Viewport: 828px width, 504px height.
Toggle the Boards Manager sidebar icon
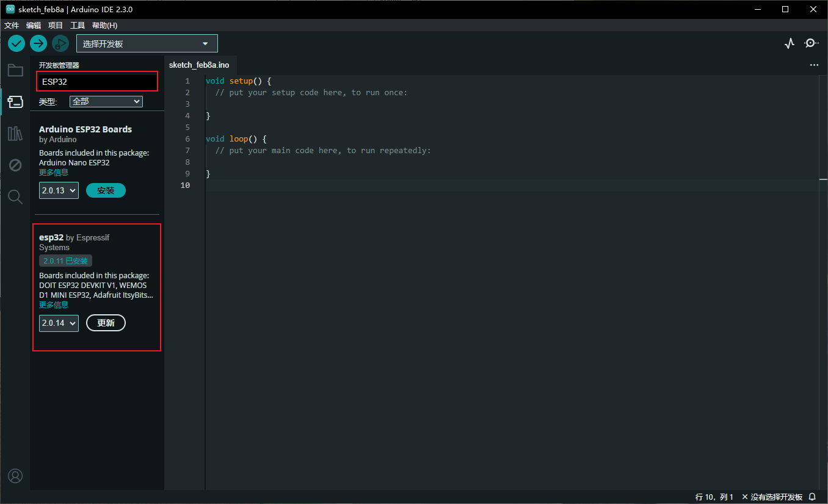click(x=15, y=102)
